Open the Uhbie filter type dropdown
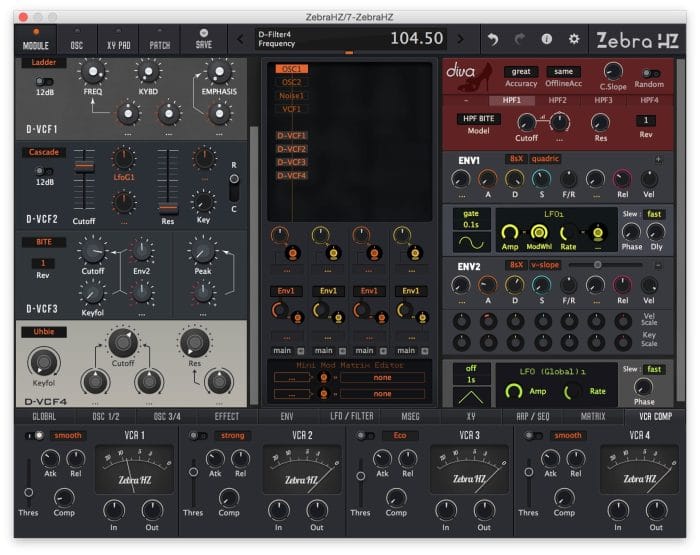The image size is (700, 555). pyautogui.click(x=44, y=332)
